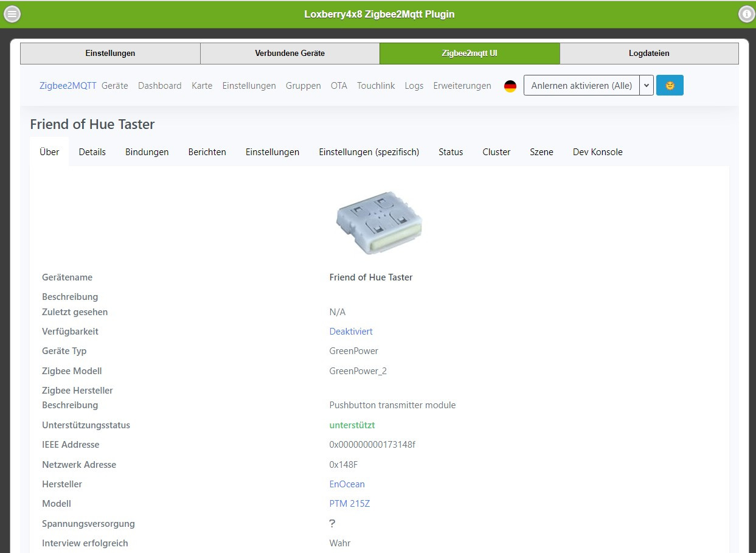This screenshot has height=553, width=756.
Task: Click the Zigbee model value GreenPower_2
Action: (358, 371)
